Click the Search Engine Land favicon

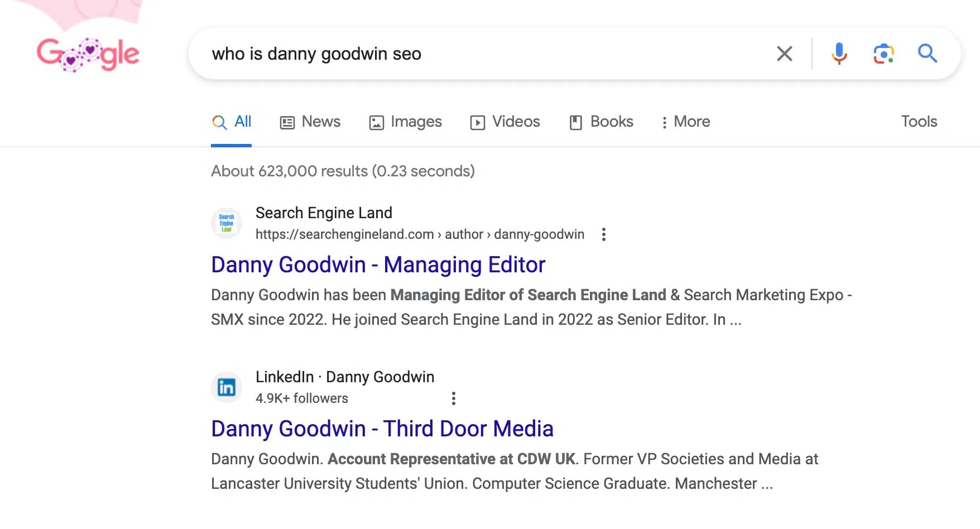(227, 223)
